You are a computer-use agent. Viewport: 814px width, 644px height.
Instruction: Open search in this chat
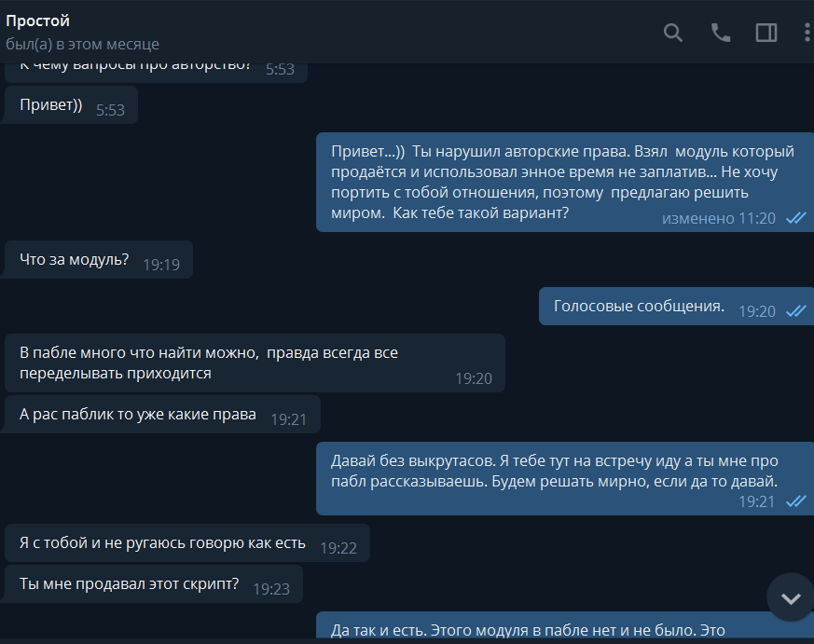click(x=673, y=33)
